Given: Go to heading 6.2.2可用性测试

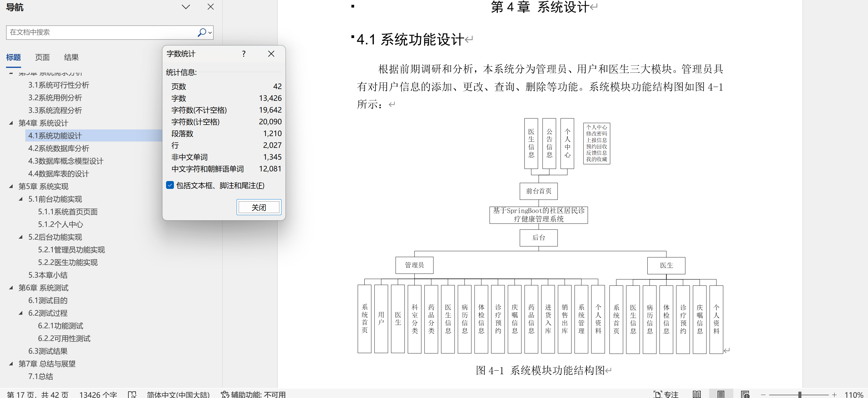Looking at the screenshot, I should (64, 338).
